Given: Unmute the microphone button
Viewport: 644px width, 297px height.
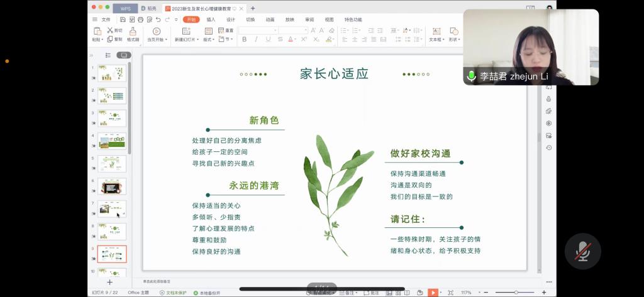Looking at the screenshot, I should (583, 251).
